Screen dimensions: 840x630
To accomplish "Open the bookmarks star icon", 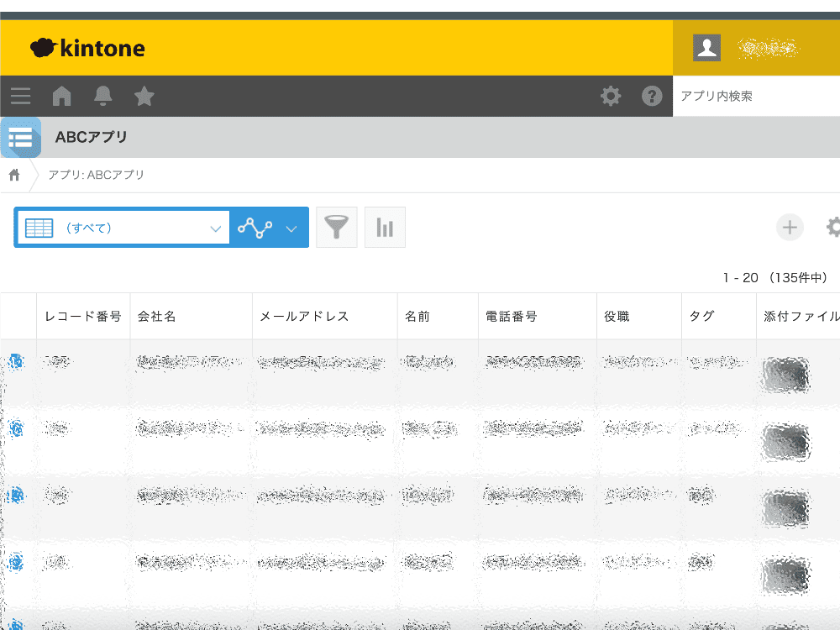I will (x=144, y=96).
